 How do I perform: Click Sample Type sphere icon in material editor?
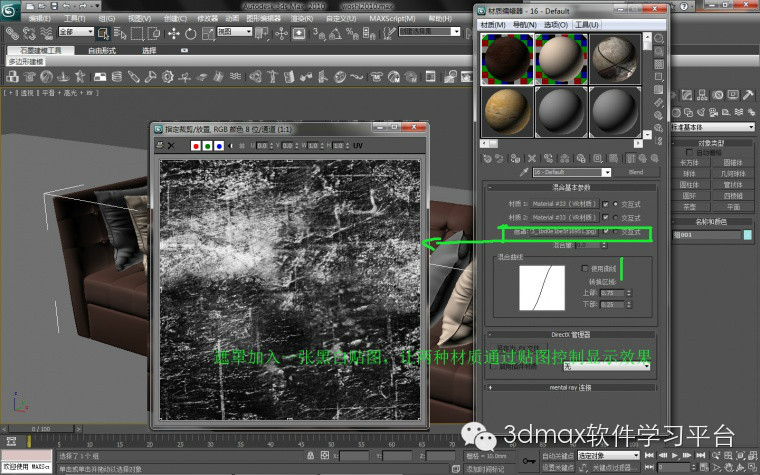(659, 38)
